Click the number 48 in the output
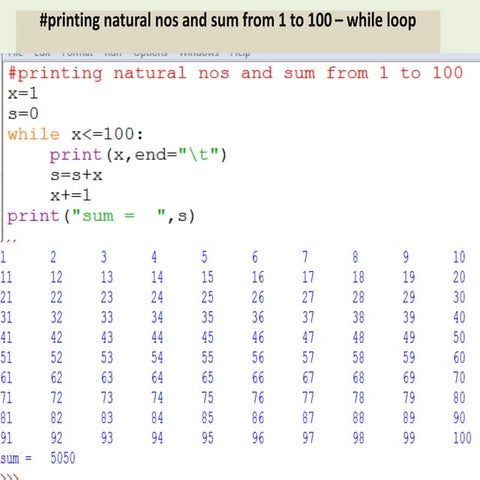 358,337
